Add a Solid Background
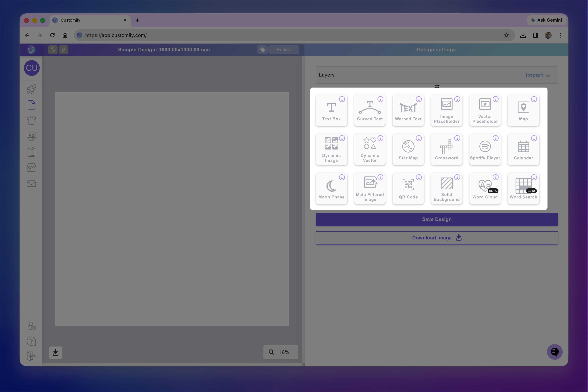The height and width of the screenshot is (392, 588). pyautogui.click(x=447, y=188)
